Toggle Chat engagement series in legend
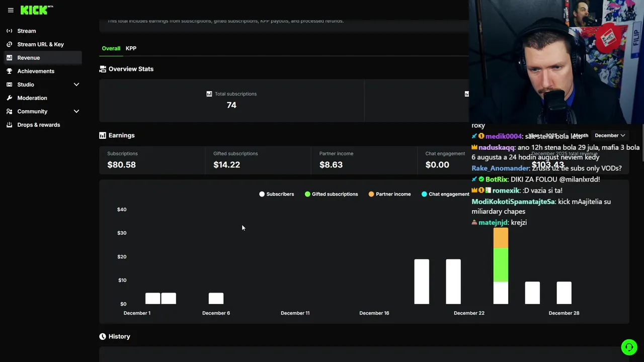 click(x=445, y=194)
